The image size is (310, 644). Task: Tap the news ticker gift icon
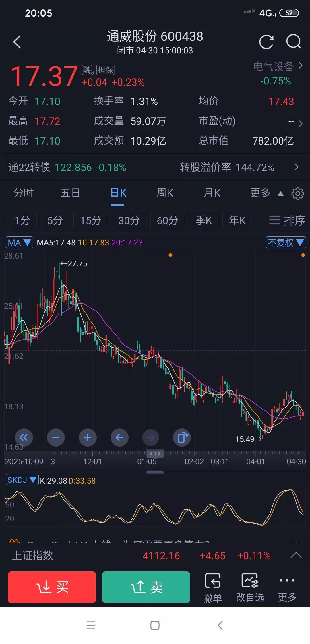pos(14,541)
